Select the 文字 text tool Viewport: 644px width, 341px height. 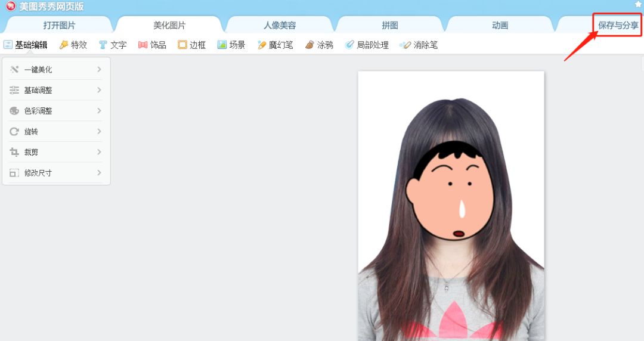(x=113, y=45)
